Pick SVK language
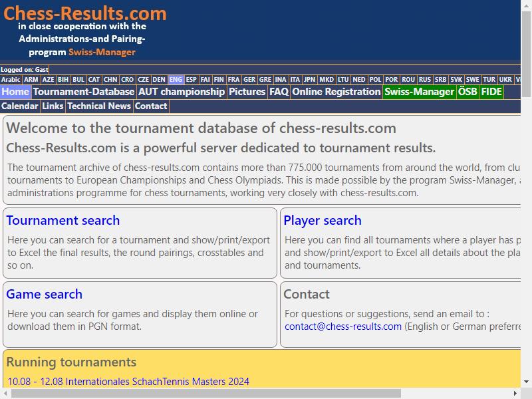This screenshot has width=532, height=399. click(456, 79)
